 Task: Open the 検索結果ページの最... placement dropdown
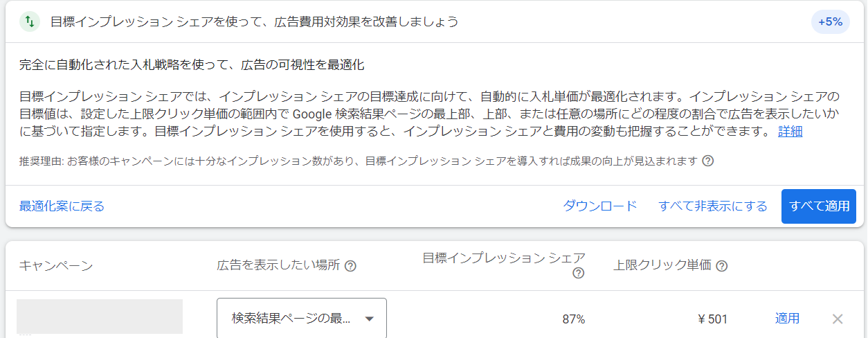click(302, 319)
